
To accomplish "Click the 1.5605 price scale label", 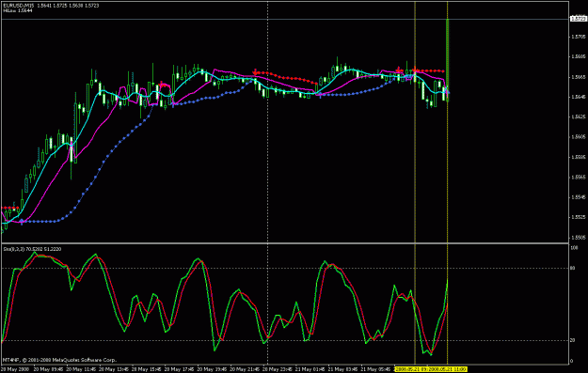I will point(578,136).
